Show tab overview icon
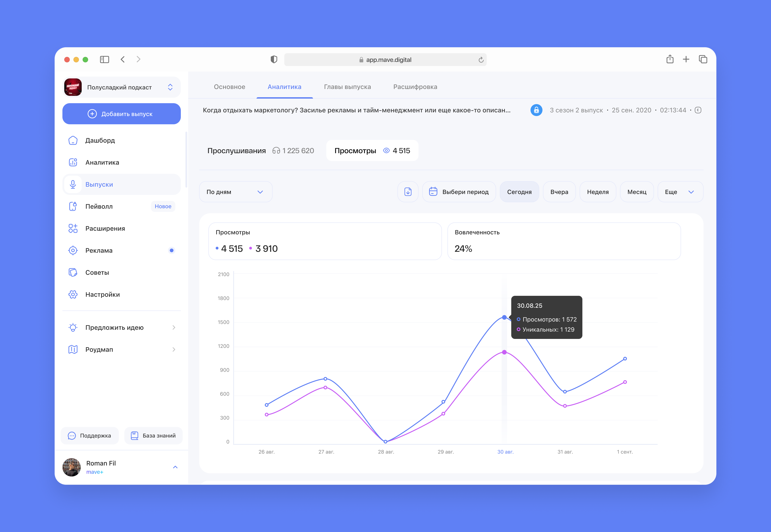This screenshot has height=532, width=771. pyautogui.click(x=703, y=59)
